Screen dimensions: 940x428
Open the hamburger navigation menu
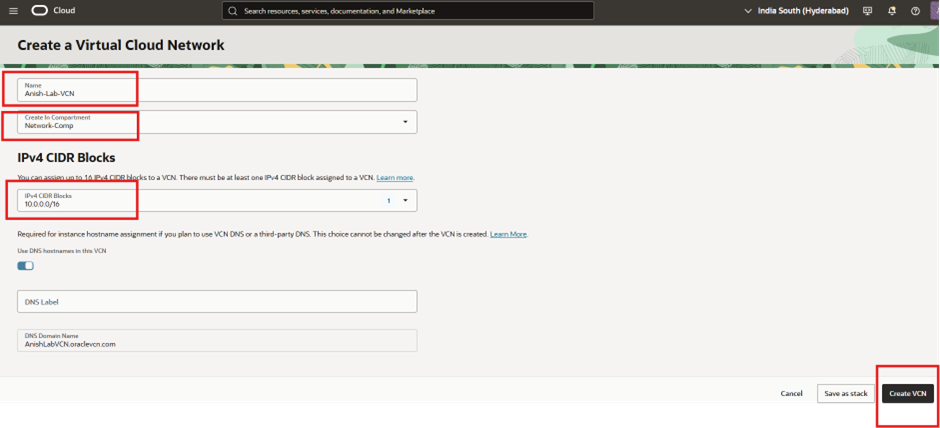click(x=13, y=10)
